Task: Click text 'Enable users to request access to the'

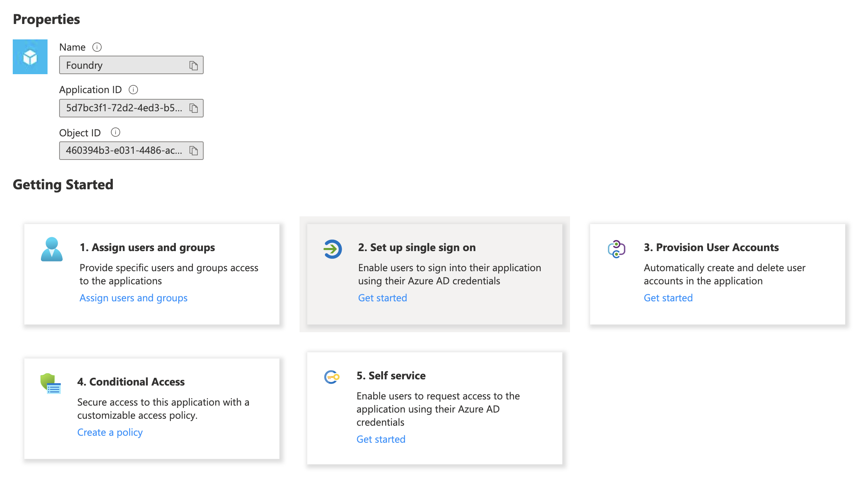Action: [x=438, y=396]
